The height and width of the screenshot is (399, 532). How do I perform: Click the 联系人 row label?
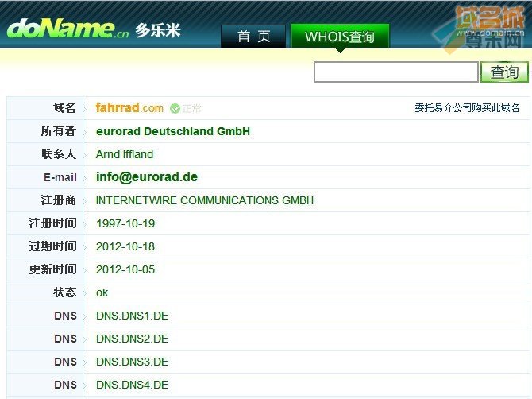pos(59,154)
